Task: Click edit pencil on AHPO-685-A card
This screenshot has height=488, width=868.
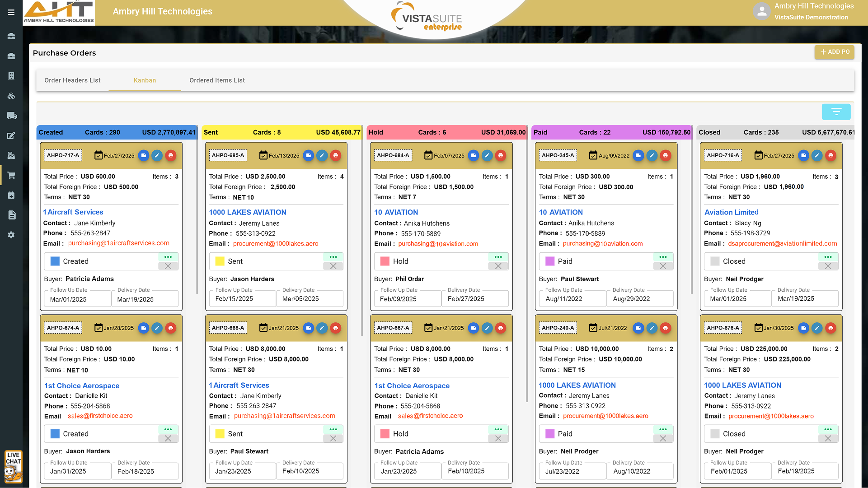Action: click(x=322, y=155)
